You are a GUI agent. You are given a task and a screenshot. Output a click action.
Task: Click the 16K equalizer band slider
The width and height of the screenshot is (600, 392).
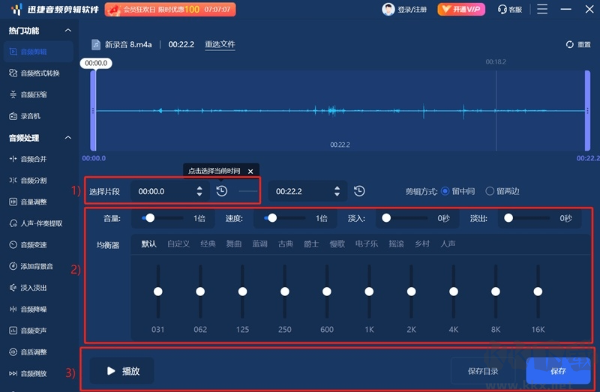coord(538,291)
